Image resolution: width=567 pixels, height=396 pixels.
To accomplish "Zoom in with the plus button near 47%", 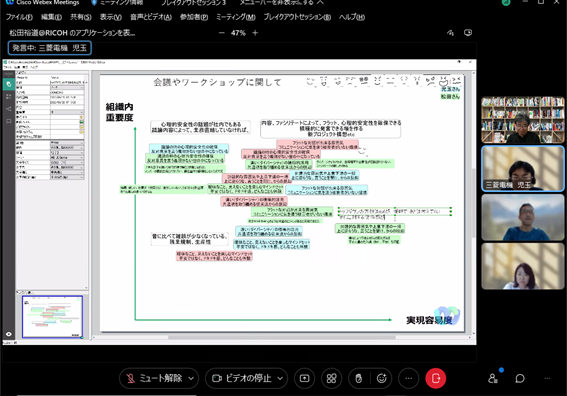I will click(x=255, y=33).
